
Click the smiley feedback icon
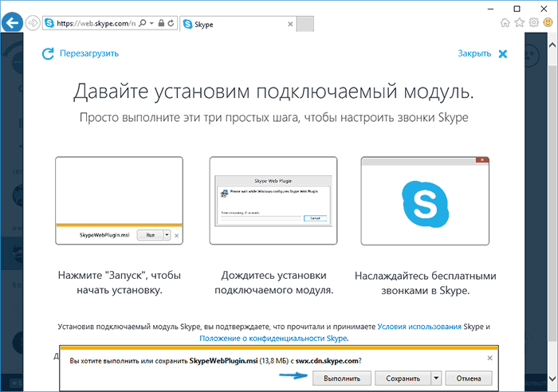coord(547,24)
